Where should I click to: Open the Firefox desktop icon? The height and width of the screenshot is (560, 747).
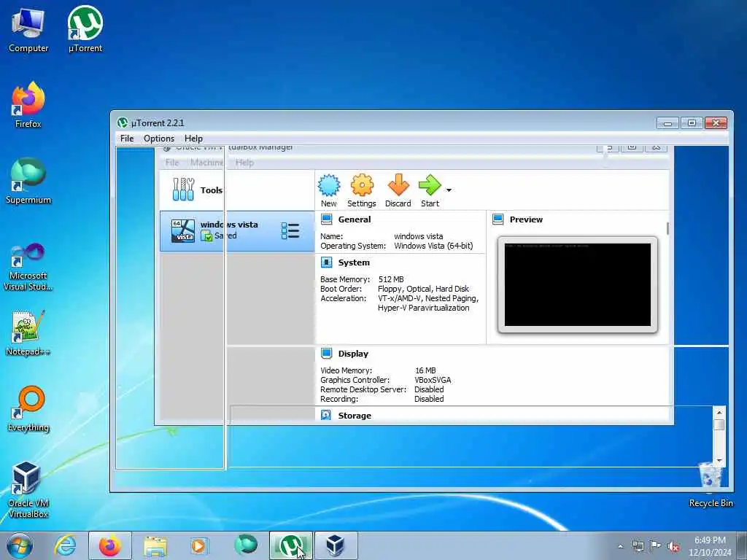click(28, 105)
